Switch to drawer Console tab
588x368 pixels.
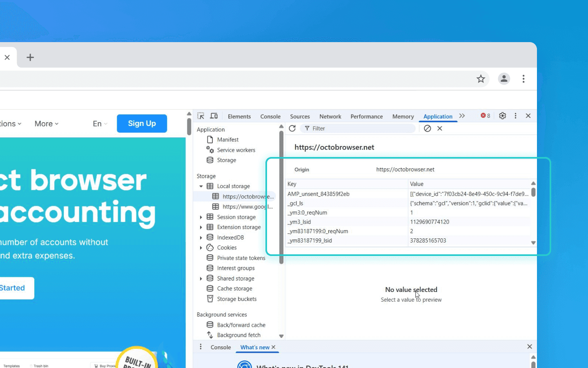pos(221,348)
